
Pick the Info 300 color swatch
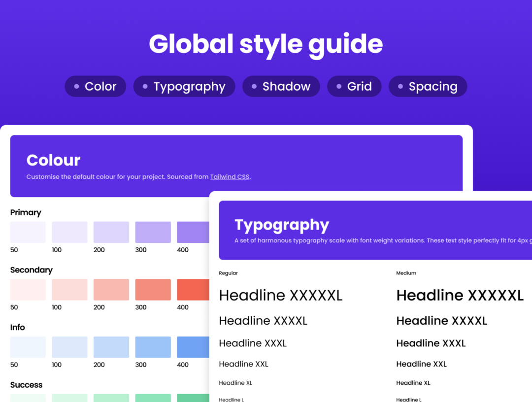click(x=153, y=347)
